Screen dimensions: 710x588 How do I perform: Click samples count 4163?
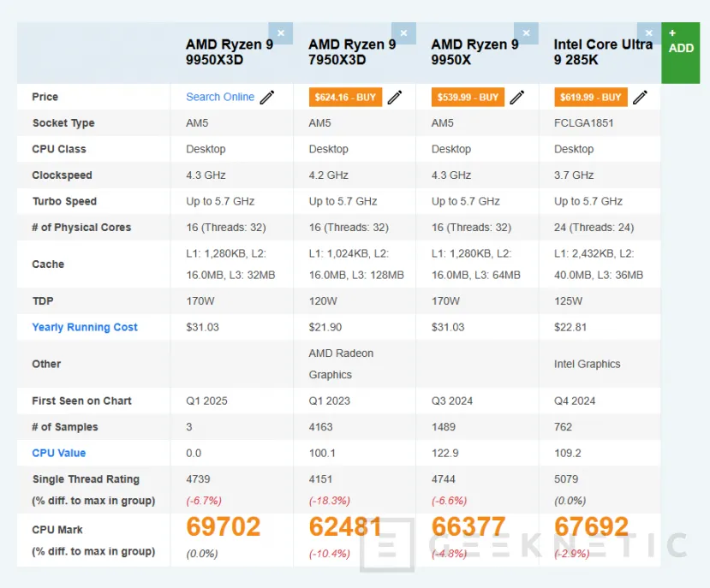tap(320, 427)
